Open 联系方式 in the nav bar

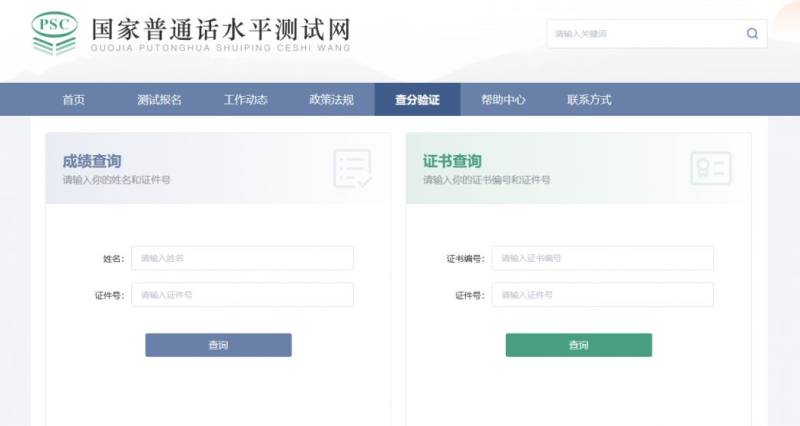tap(589, 99)
